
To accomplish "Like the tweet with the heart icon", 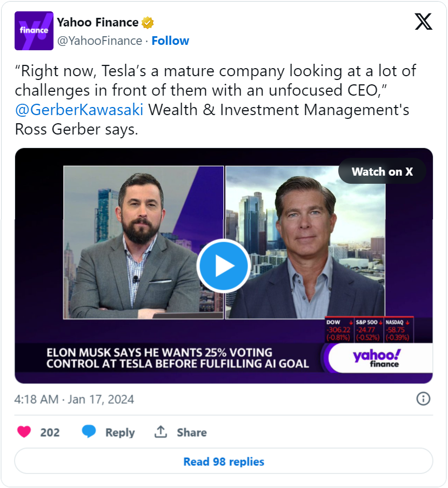I will click(x=24, y=432).
